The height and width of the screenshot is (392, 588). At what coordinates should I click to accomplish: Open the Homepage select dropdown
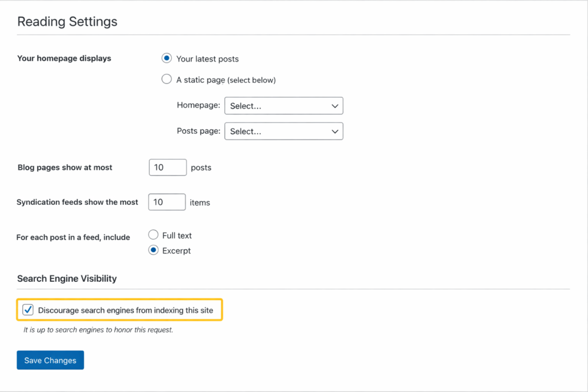(x=283, y=106)
